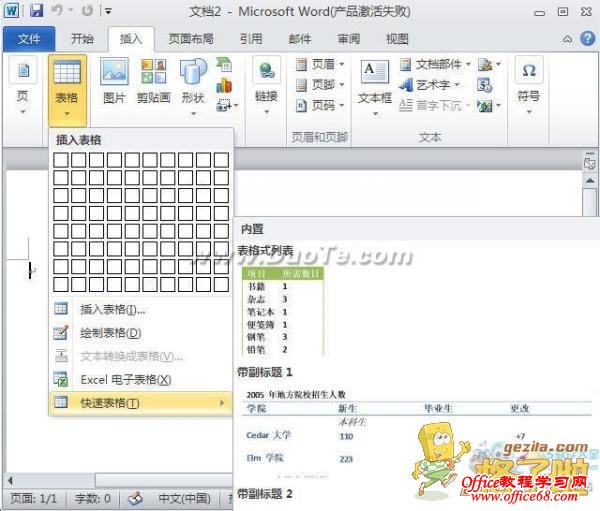The height and width of the screenshot is (511, 600).
Task: Insert Date and Time icon
Action: tap(484, 85)
